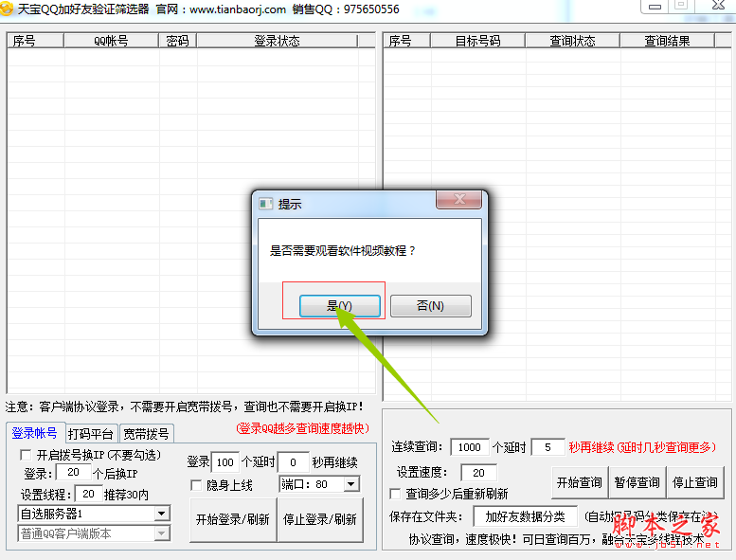Switch to the 打码平台 tab
The image size is (736, 560).
click(x=91, y=434)
